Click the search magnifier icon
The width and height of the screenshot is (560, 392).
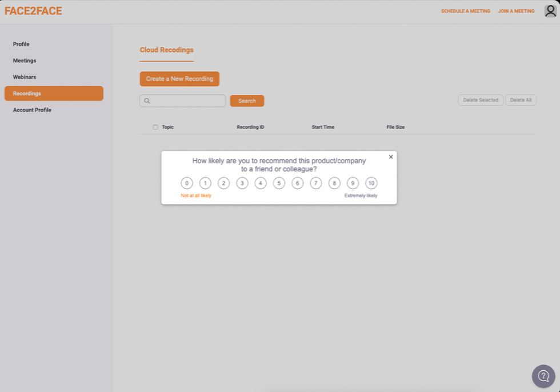pyautogui.click(x=147, y=101)
